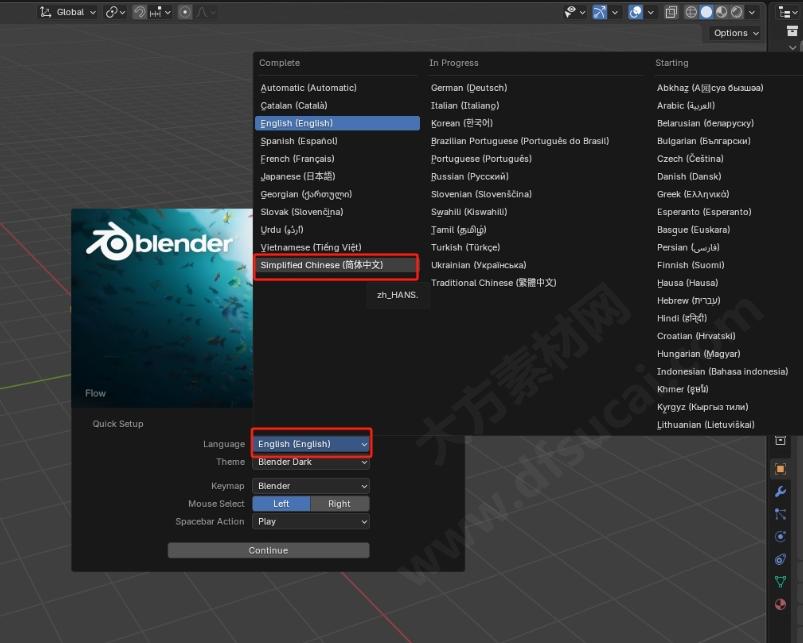Pick Hungarian (Magyar) language
Viewport: 803px width, 643px height.
(x=727, y=354)
